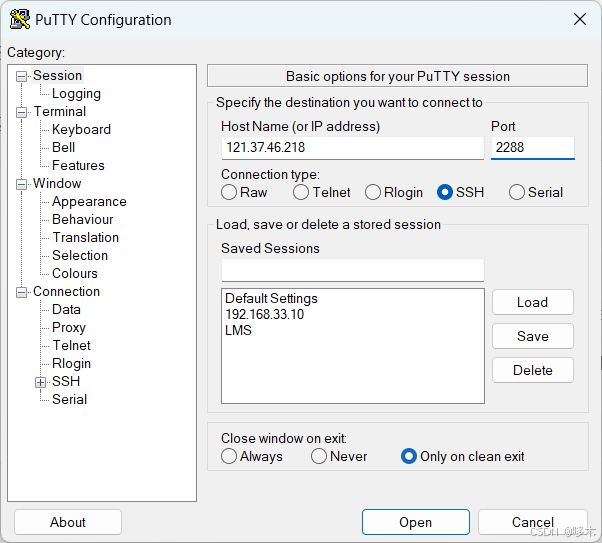Expand the SSH tree node
The height and width of the screenshot is (543, 602).
click(41, 382)
